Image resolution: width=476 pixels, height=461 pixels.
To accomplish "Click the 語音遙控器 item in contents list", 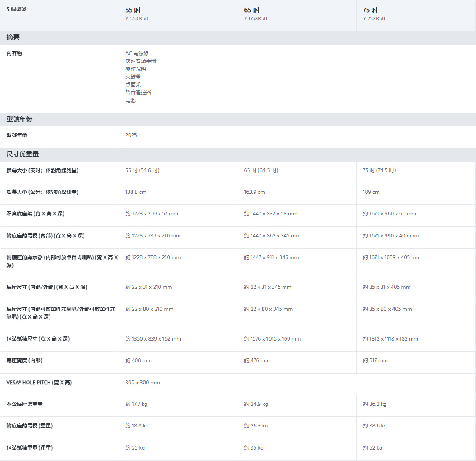I will pos(138,92).
